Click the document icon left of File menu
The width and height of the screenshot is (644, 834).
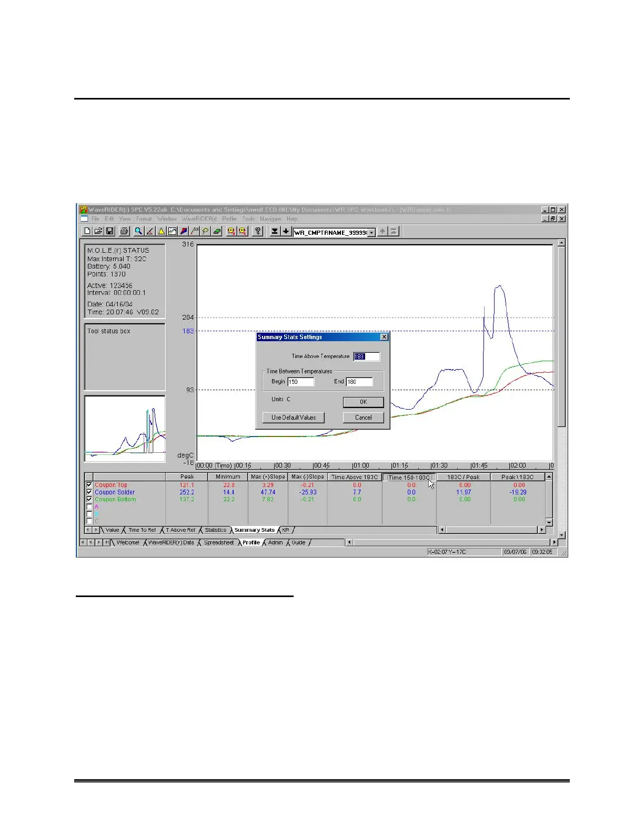(84, 219)
